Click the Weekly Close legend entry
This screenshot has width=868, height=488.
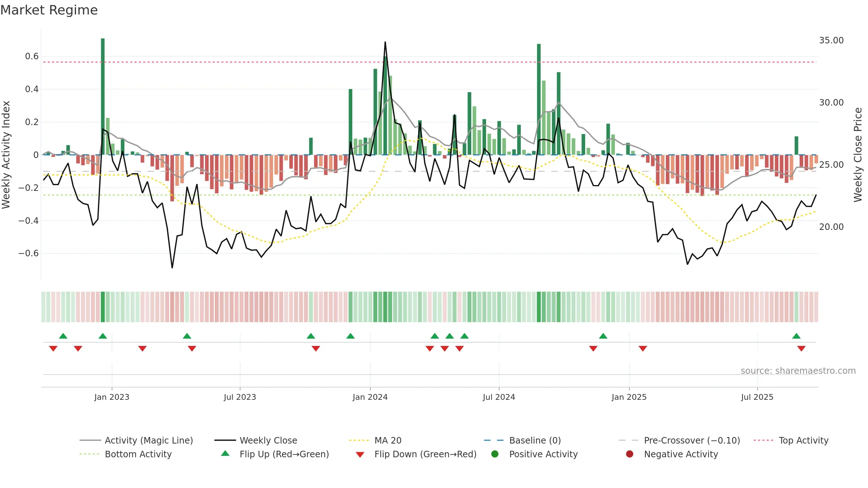[256, 440]
